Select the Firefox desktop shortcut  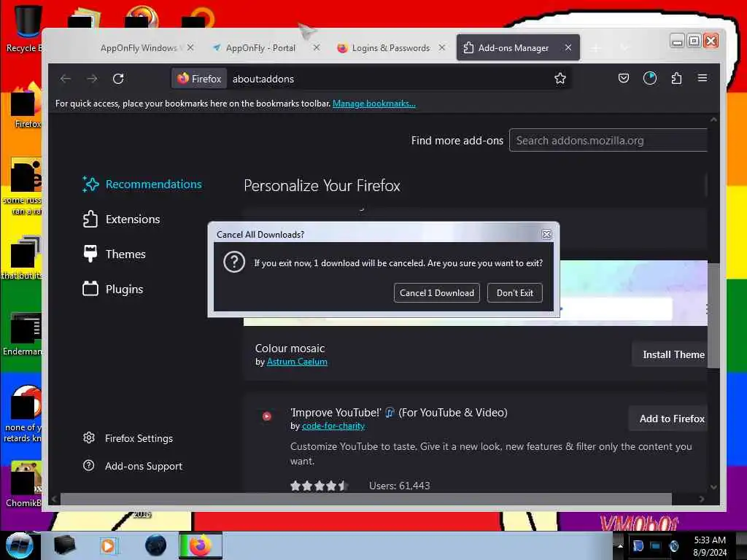pos(27,106)
